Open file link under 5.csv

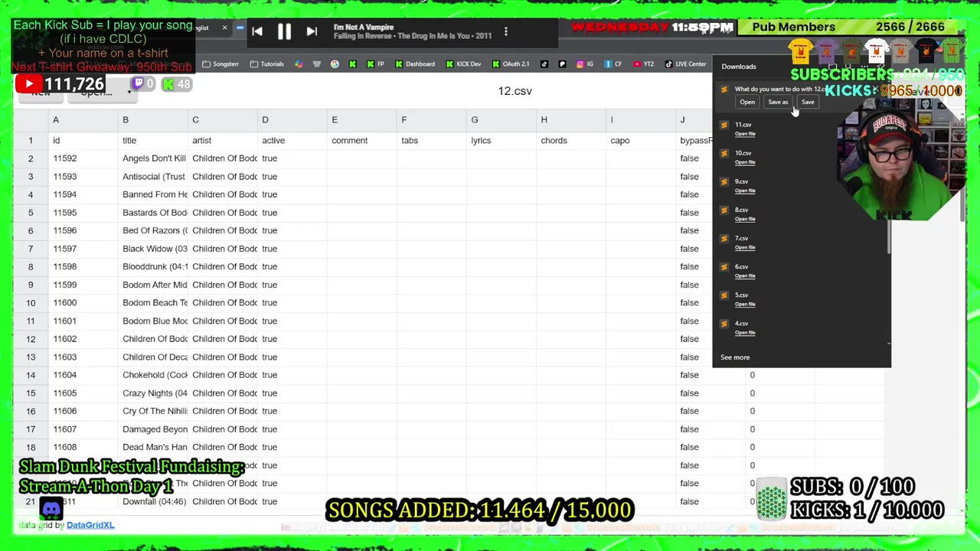[745, 304]
